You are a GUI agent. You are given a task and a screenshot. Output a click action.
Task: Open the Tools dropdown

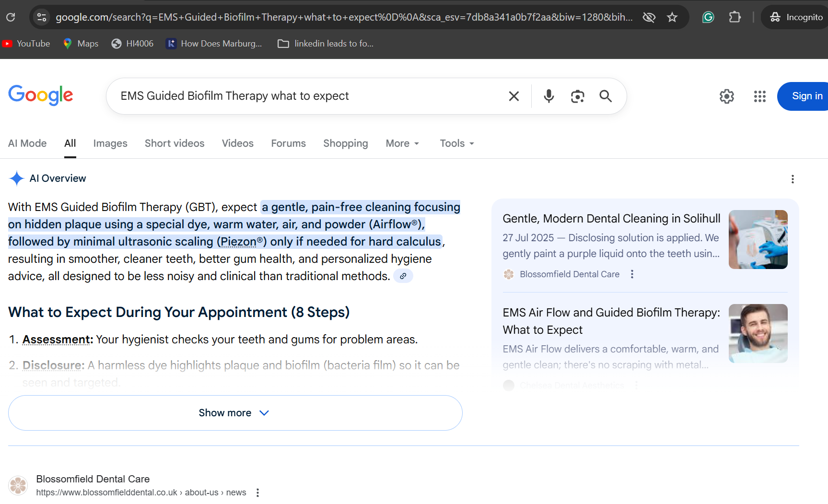click(457, 143)
